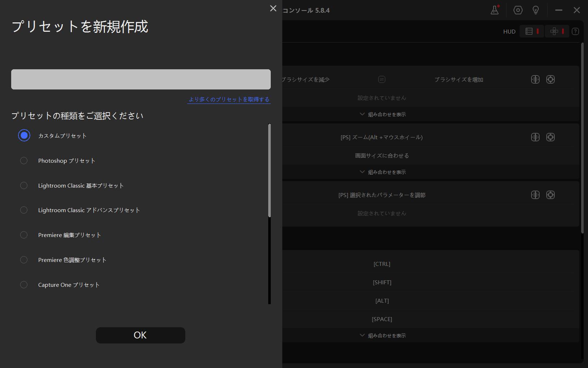Image resolution: width=588 pixels, height=368 pixels.
Task: Click the [ALT] key assignment
Action: click(x=382, y=301)
